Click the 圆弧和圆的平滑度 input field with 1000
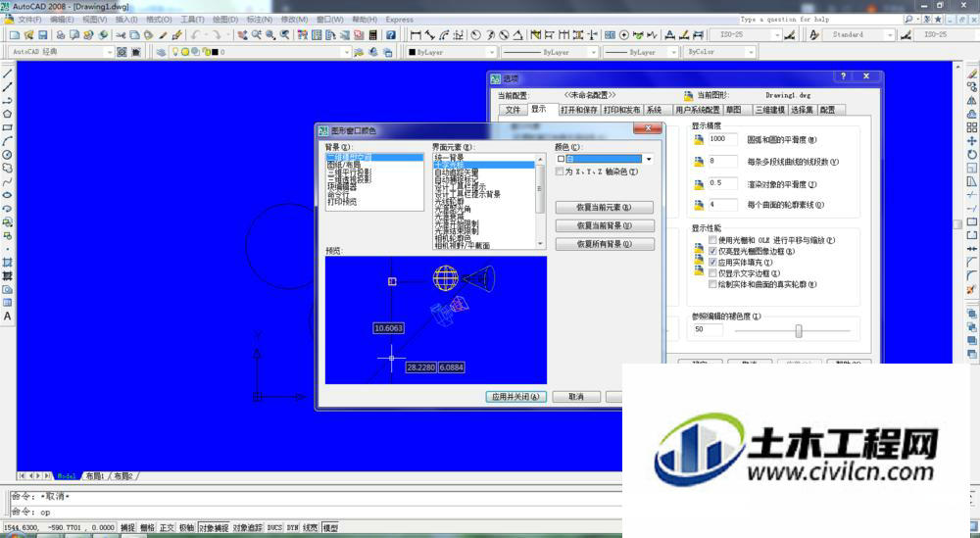Image resolution: width=980 pixels, height=538 pixels. pos(722,139)
